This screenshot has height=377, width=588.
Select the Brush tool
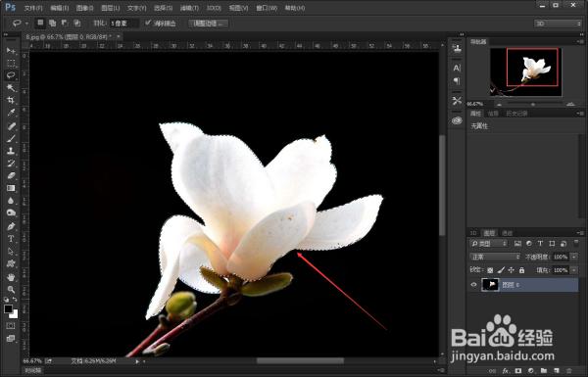(x=11, y=138)
